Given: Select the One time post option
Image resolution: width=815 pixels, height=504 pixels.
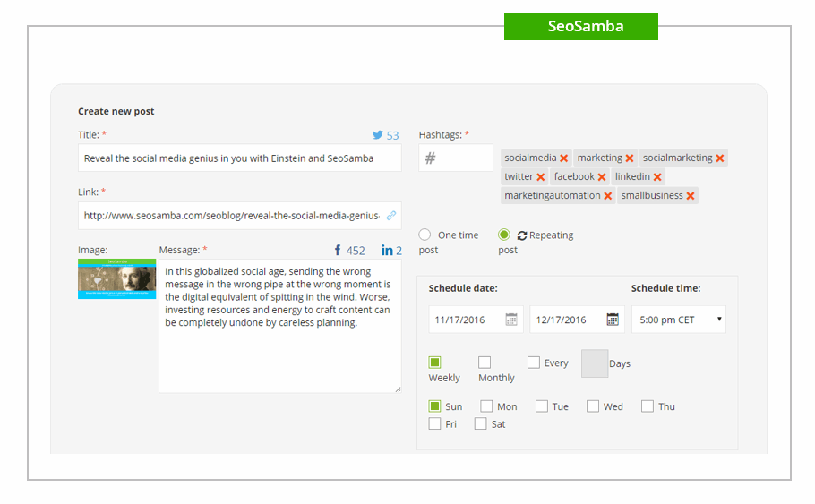Looking at the screenshot, I should 425,235.
